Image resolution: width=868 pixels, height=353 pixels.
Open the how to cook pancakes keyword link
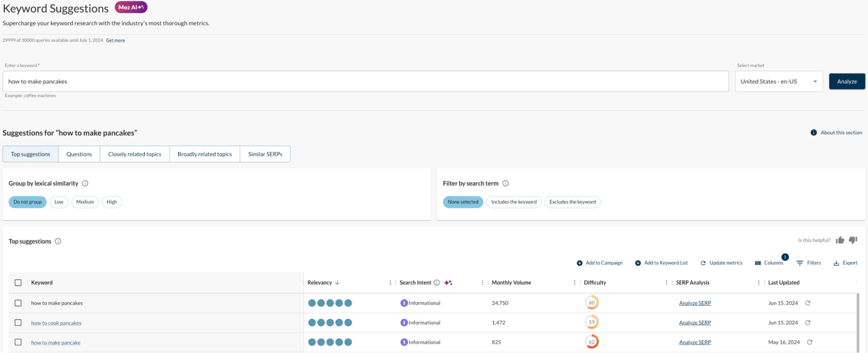coord(56,323)
